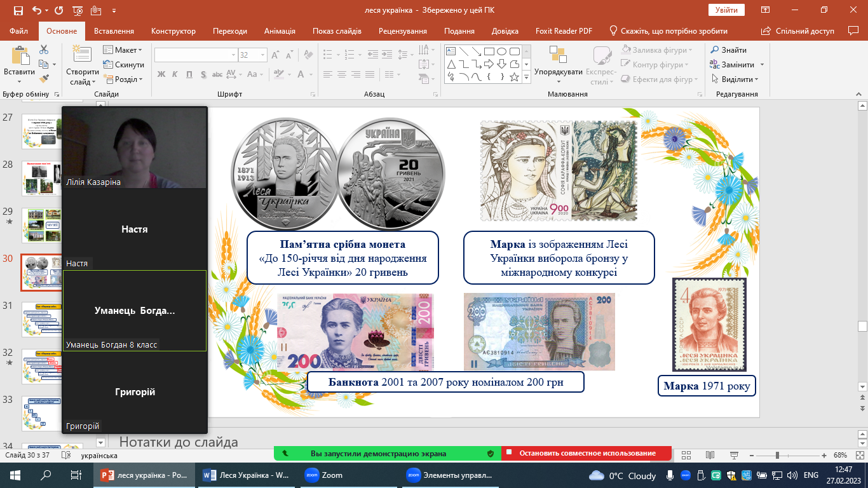Click the Увійти sign-in button
Viewport: 868px width, 488px height.
point(726,10)
